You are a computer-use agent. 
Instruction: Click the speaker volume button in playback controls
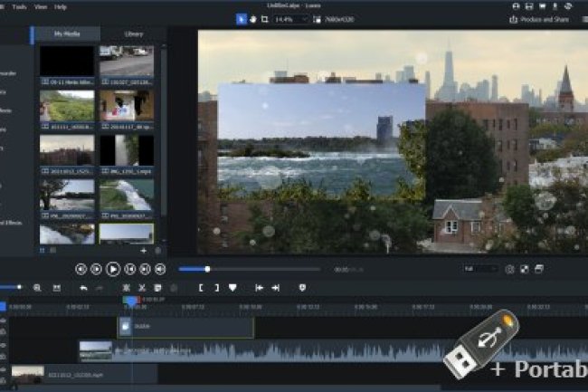pyautogui.click(x=160, y=269)
